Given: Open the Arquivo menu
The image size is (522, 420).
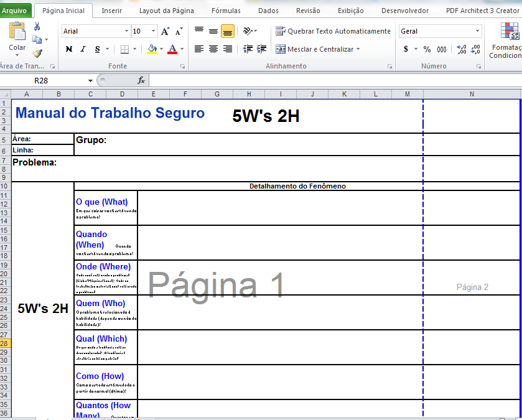Looking at the screenshot, I should (16, 10).
